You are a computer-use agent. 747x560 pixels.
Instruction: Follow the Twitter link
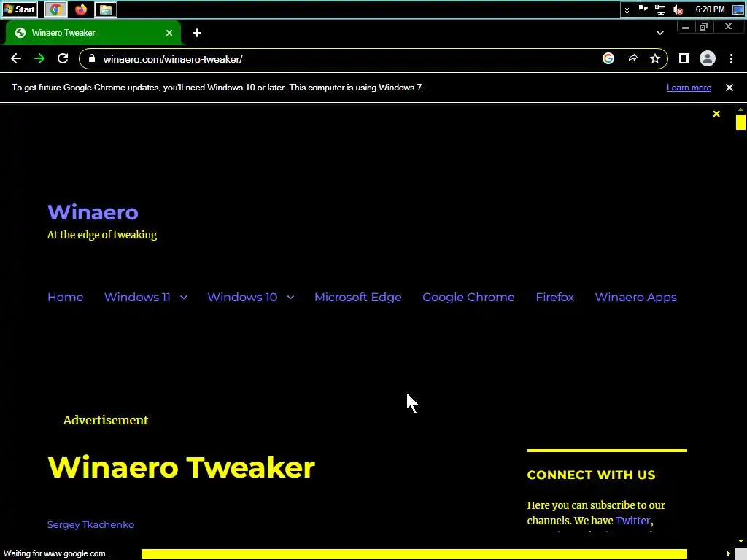coord(632,521)
